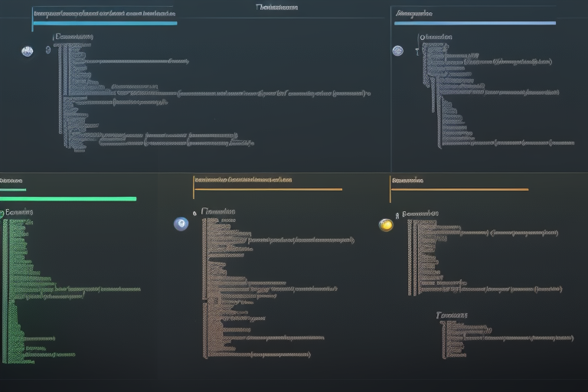Image resolution: width=588 pixels, height=392 pixels.
Task: Click the blue circular icon in the bottom-middle panel
Action: (181, 224)
